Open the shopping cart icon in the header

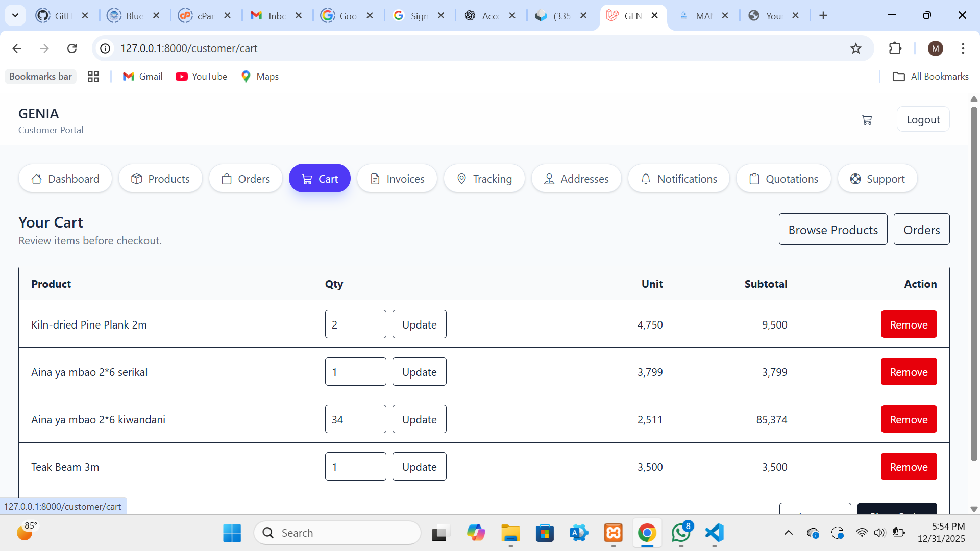pos(867,119)
